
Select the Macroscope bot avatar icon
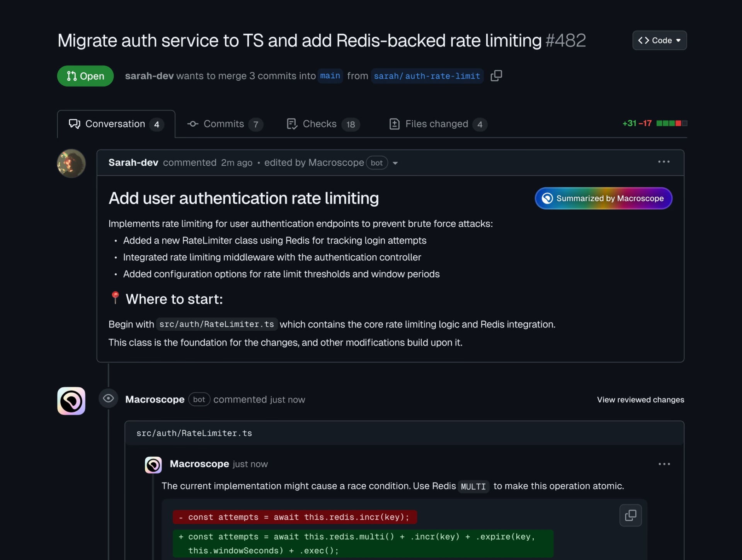[71, 401]
